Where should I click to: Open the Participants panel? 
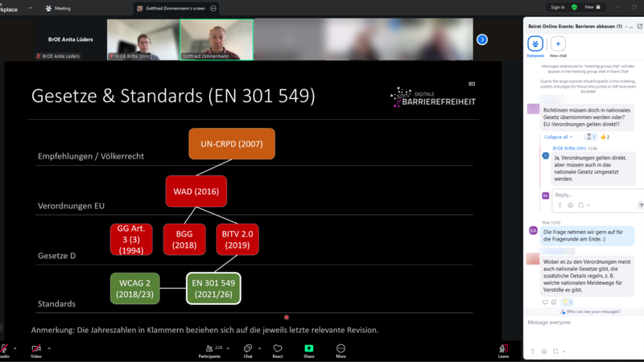[x=209, y=348]
